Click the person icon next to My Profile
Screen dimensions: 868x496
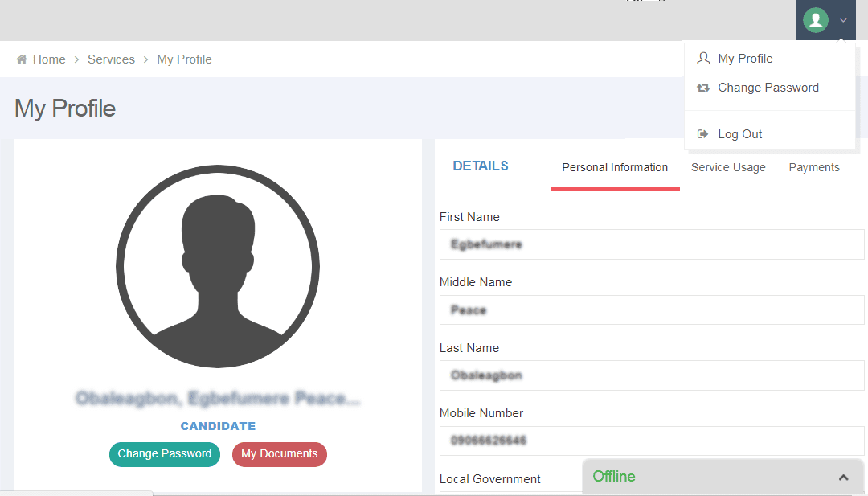point(703,58)
